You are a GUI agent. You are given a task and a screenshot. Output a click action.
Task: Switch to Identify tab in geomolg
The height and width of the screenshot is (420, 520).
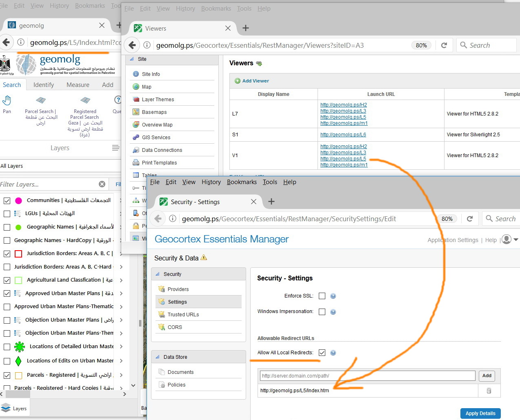pos(44,85)
